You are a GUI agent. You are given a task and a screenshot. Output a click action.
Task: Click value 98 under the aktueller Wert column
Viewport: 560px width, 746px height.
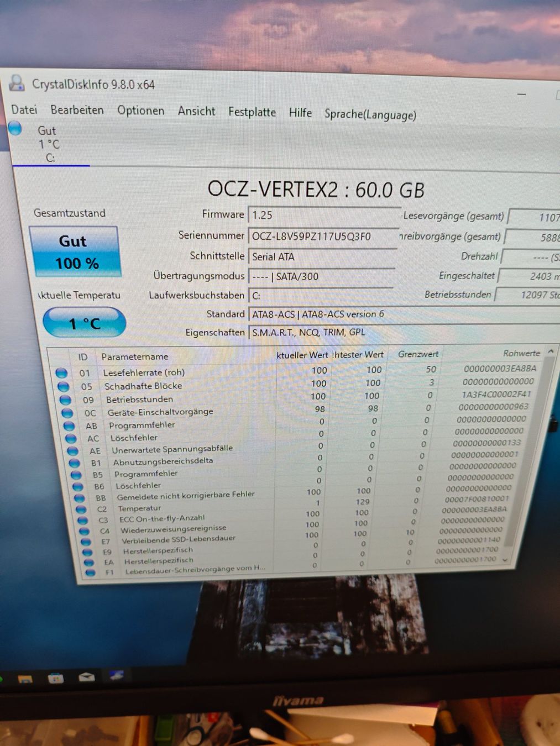pyautogui.click(x=320, y=409)
